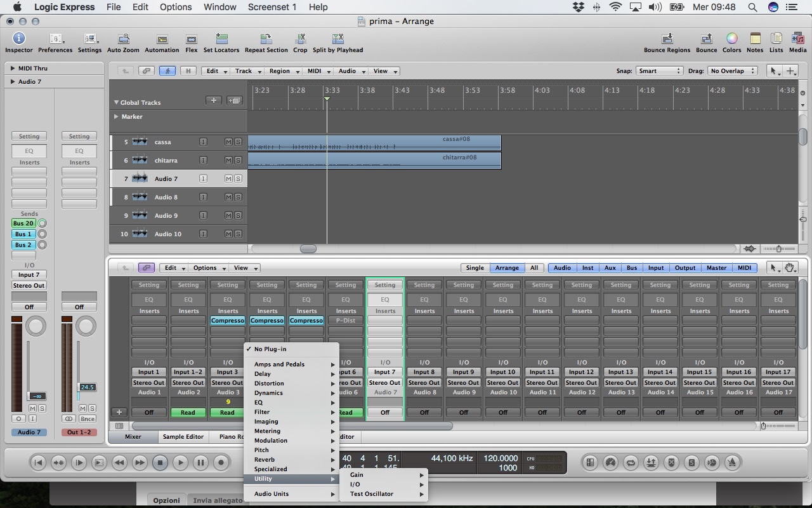Mute the cassa track
The image size is (812, 508).
(228, 142)
